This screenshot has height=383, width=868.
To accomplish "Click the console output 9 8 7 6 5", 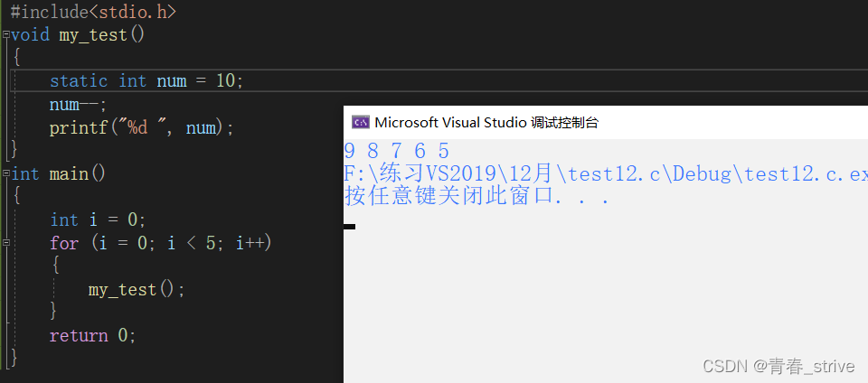I will tap(397, 151).
